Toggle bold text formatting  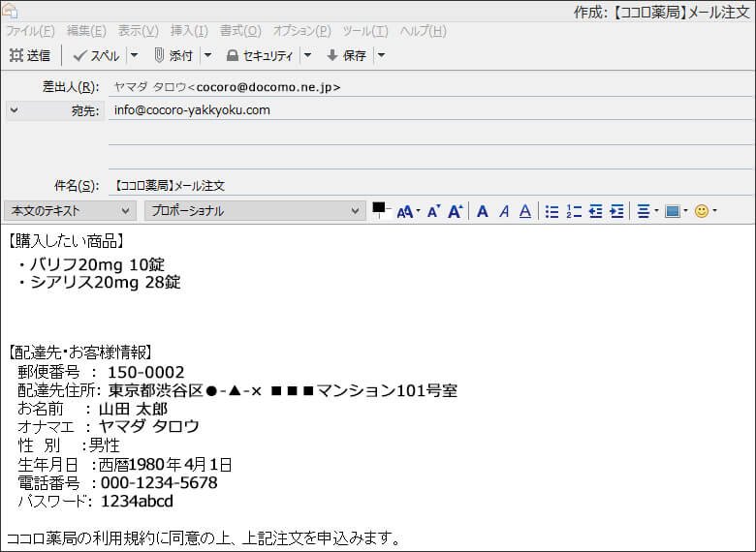(483, 211)
